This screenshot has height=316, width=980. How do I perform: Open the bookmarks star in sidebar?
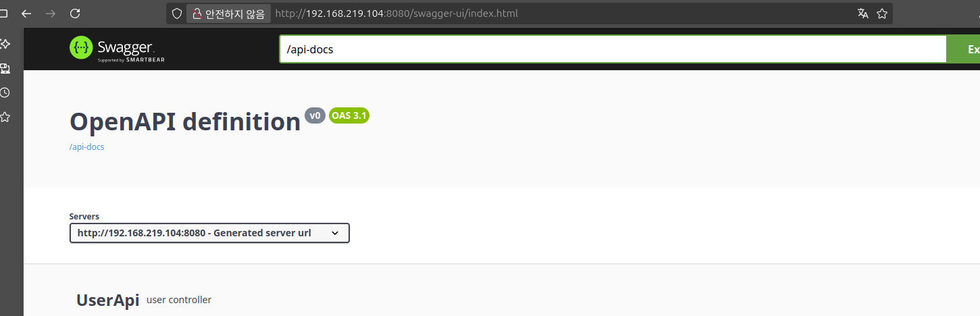click(5, 117)
